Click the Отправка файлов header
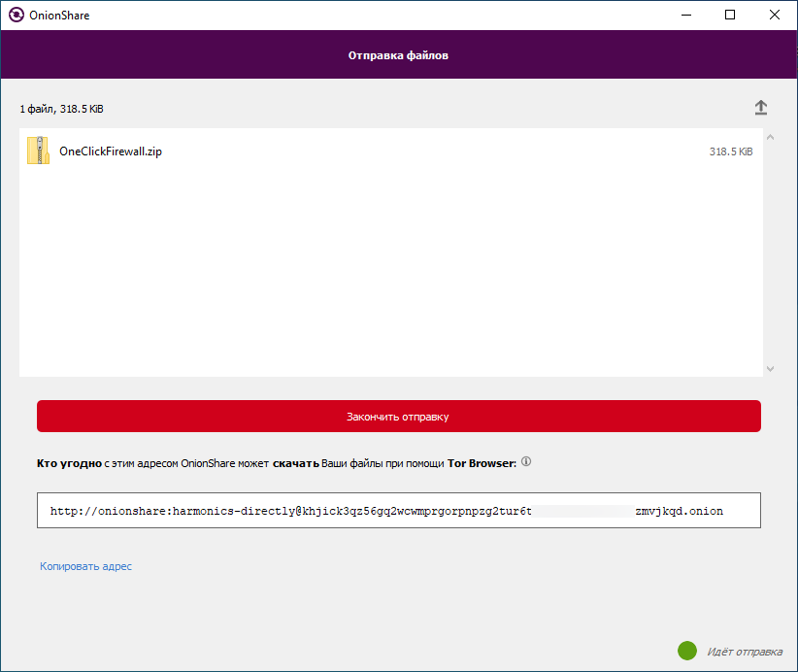 point(398,55)
